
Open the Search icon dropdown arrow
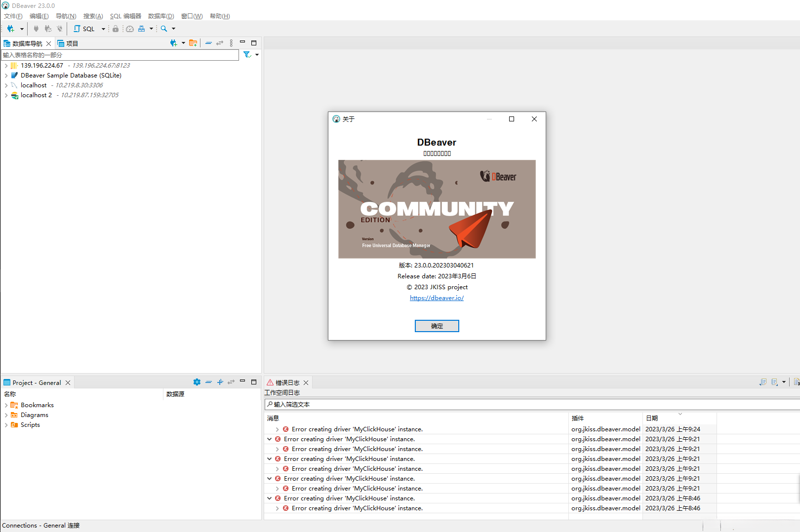[x=173, y=29]
